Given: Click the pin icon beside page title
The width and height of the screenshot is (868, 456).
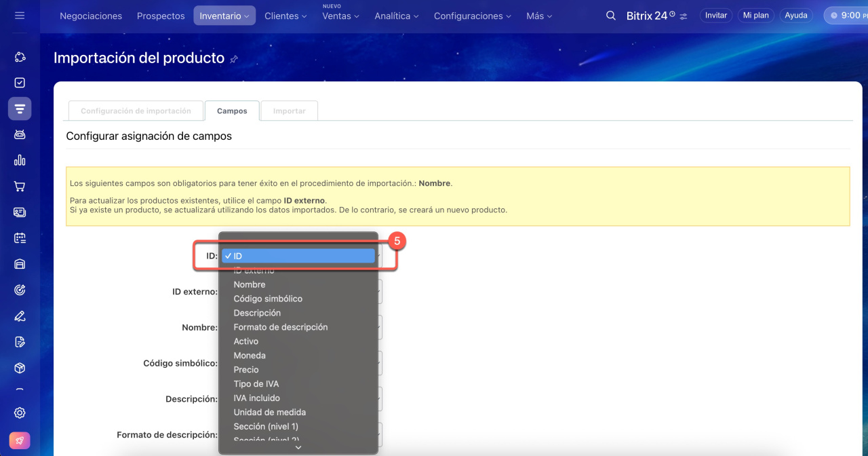Looking at the screenshot, I should 234,60.
